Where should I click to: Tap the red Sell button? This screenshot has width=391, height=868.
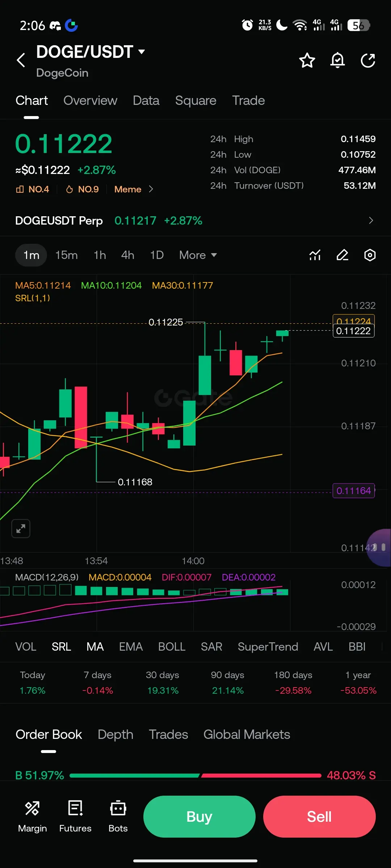[x=319, y=817]
